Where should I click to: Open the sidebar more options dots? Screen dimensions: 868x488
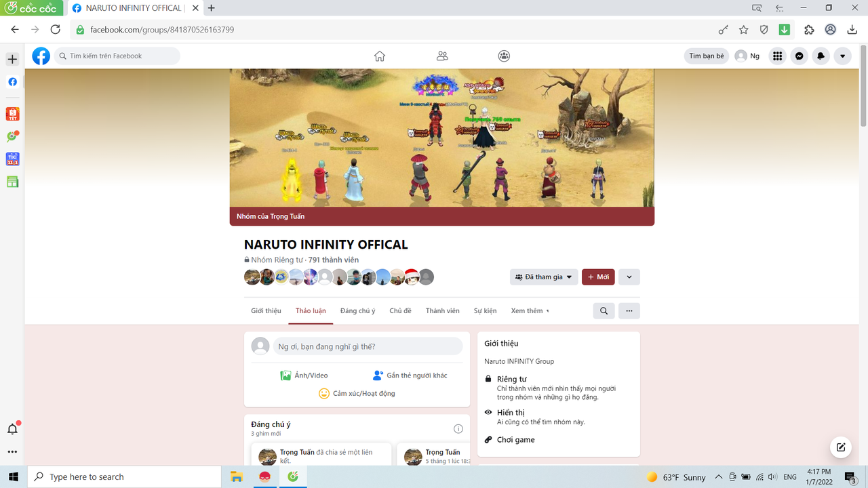12,452
